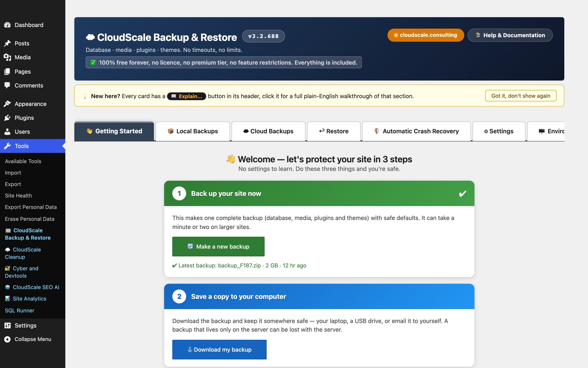Click the refresh icon on Make a new backup
588x368 pixels.
tap(190, 246)
